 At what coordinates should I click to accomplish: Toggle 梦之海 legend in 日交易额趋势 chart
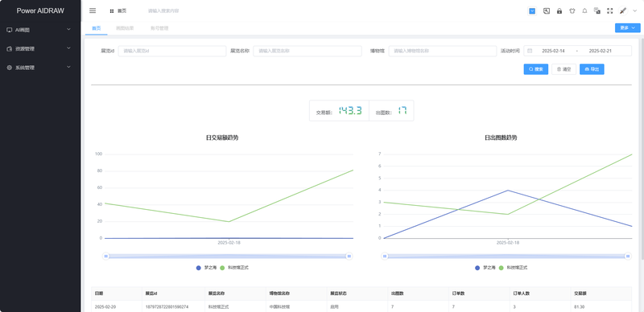[206, 268]
